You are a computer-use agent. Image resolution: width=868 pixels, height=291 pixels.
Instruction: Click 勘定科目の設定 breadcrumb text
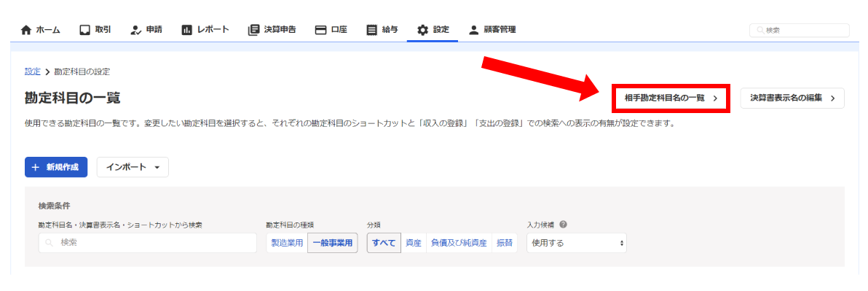pyautogui.click(x=82, y=71)
